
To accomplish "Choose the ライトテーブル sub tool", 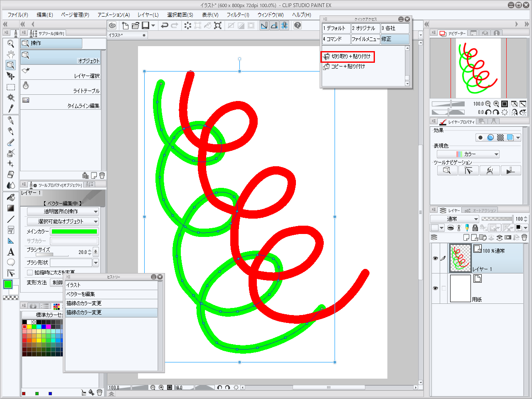I will click(61, 87).
